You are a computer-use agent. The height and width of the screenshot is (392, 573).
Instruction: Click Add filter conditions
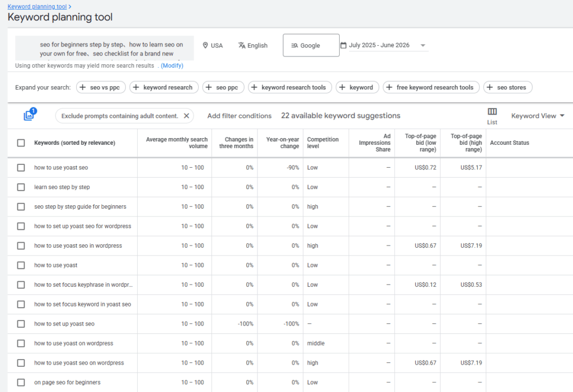tap(239, 116)
